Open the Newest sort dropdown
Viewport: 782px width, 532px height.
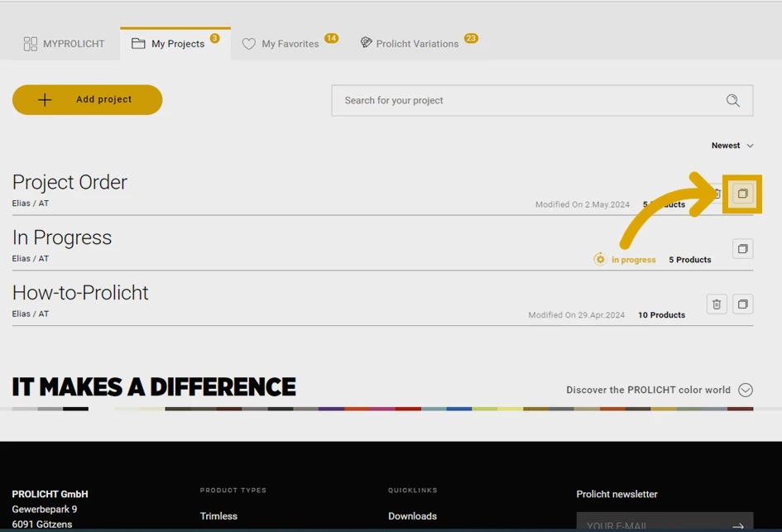click(x=732, y=146)
